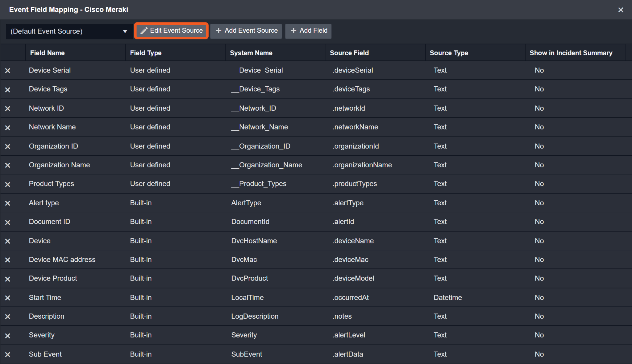Click the Source Field column header
Image resolution: width=632 pixels, height=364 pixels.
click(349, 53)
